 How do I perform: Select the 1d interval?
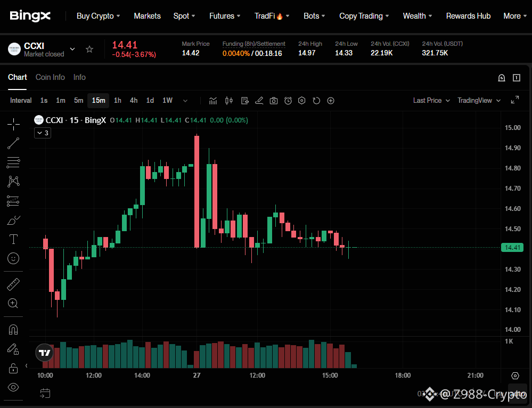150,101
